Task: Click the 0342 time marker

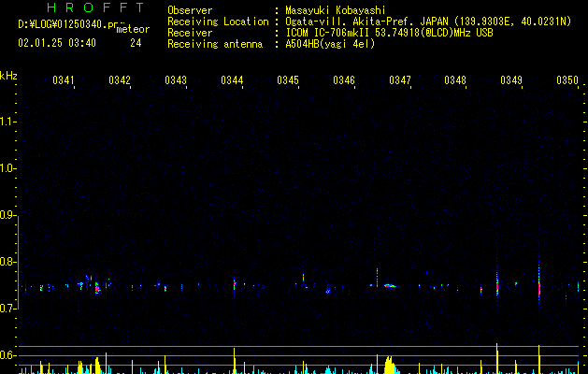Action: 120,80
